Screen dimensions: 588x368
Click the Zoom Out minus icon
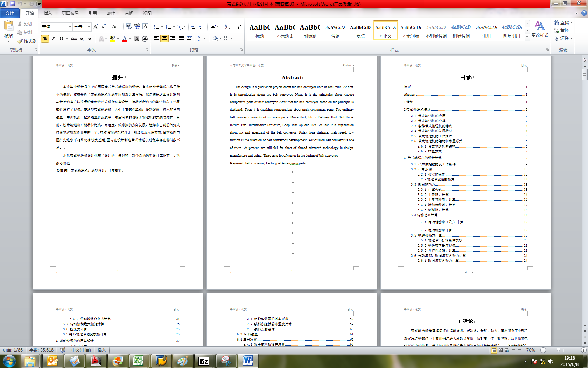point(543,350)
